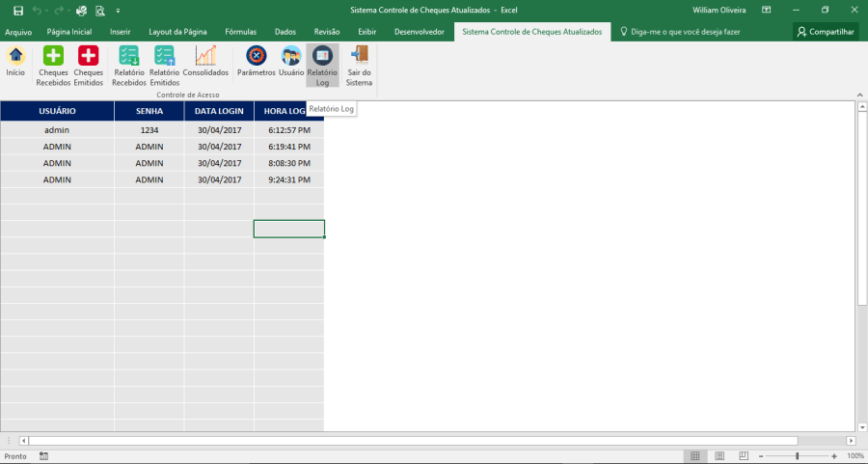Select cell with password 1234

(149, 130)
